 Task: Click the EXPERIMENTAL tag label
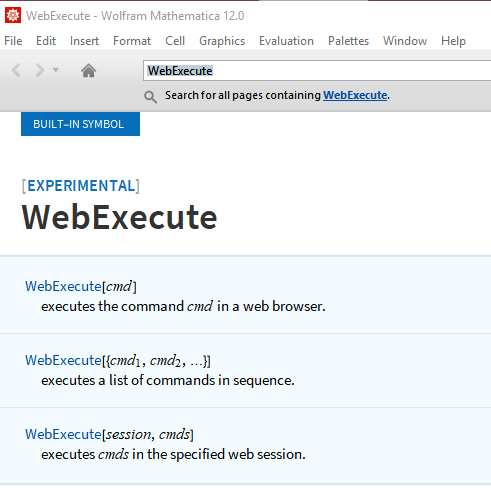(81, 186)
